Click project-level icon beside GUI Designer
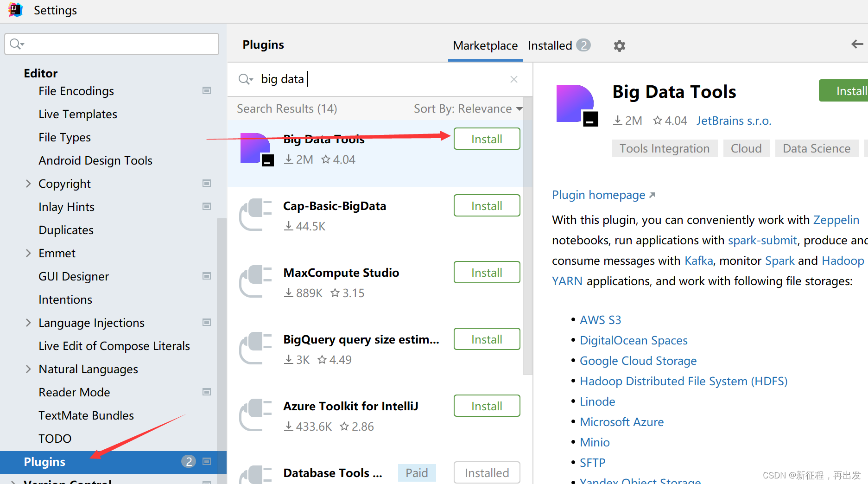 click(207, 276)
